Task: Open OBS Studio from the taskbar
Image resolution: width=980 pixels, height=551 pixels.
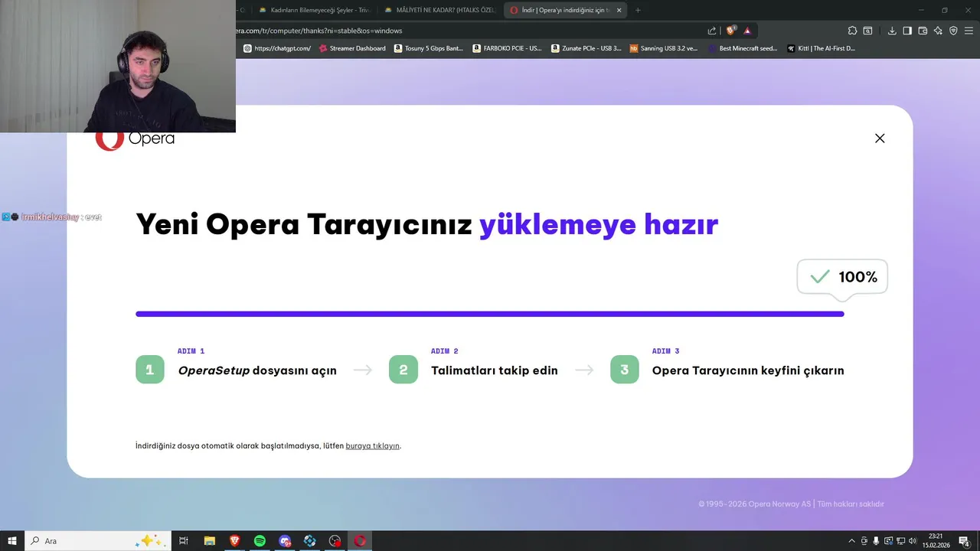Action: tap(335, 541)
